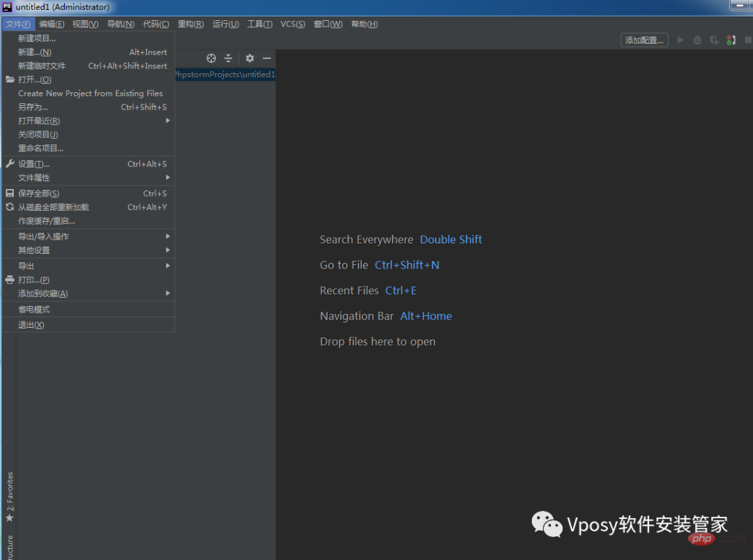This screenshot has height=560, width=753.
Task: Select 重命名项目... in the menu
Action: coord(89,149)
